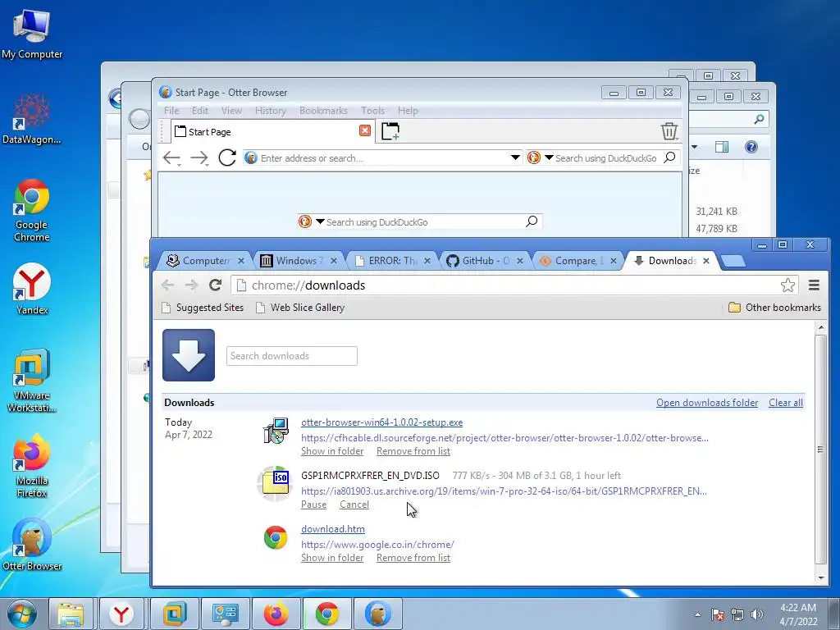Viewport: 840px width, 630px height.
Task: Switch to Yandex in the taskbar
Action: coord(121,614)
